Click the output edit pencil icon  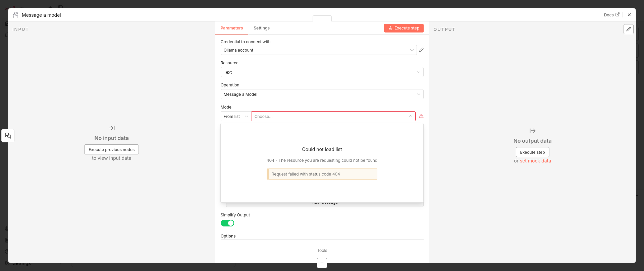628,29
